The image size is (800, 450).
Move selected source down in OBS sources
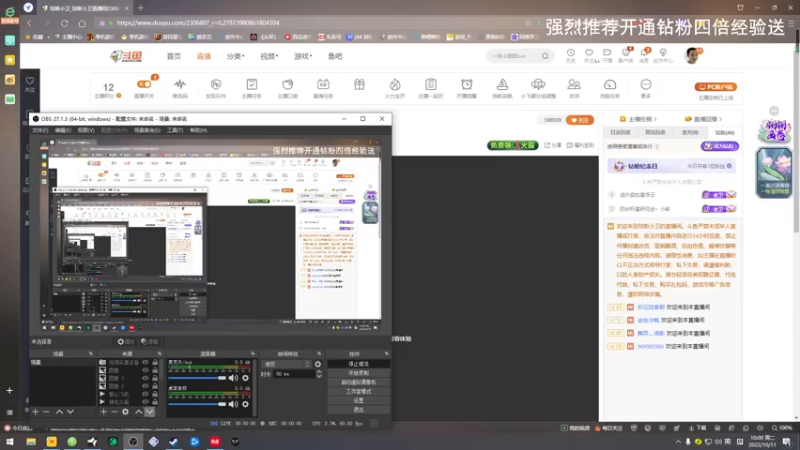(149, 412)
